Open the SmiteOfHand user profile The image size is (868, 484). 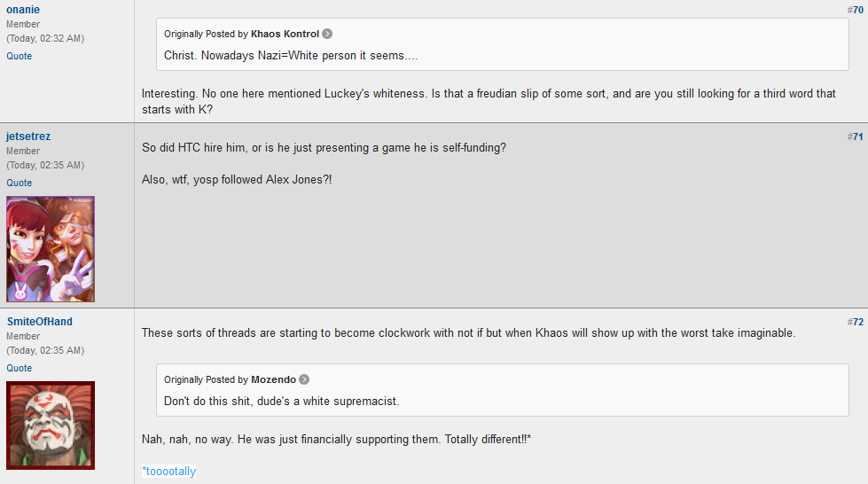[39, 322]
